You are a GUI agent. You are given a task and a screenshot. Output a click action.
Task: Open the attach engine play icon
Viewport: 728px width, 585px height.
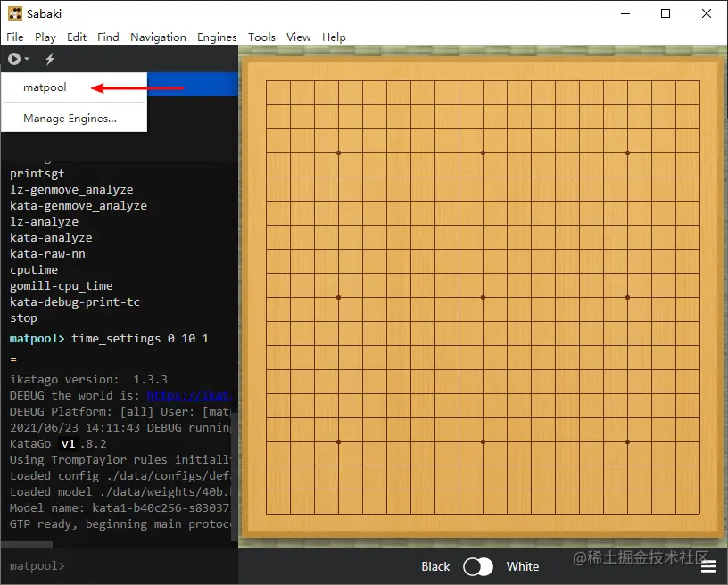pyautogui.click(x=14, y=59)
